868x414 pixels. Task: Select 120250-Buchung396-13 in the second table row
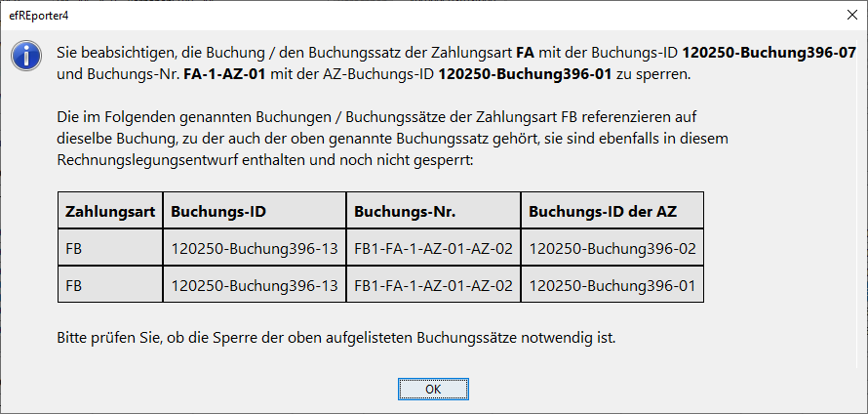(x=254, y=287)
